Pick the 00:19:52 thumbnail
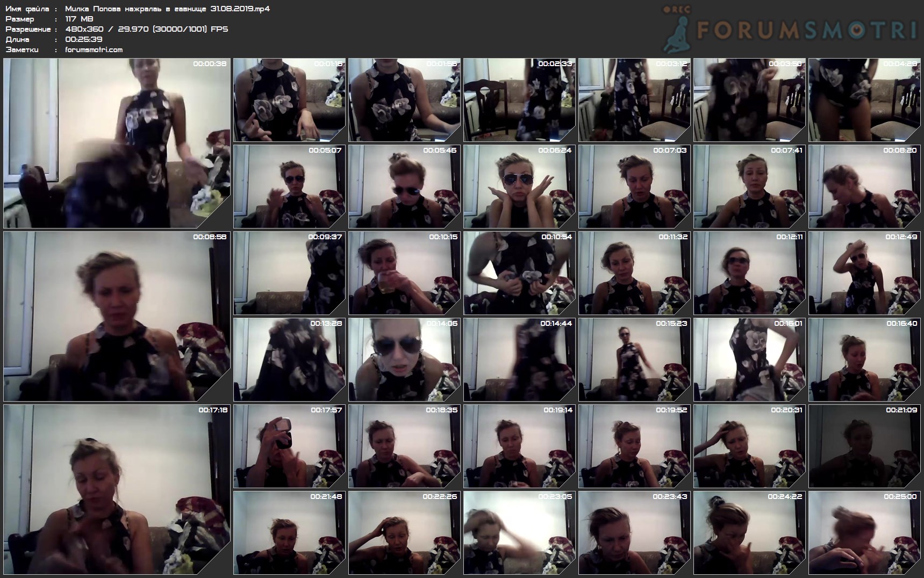The height and width of the screenshot is (578, 924). [x=634, y=446]
